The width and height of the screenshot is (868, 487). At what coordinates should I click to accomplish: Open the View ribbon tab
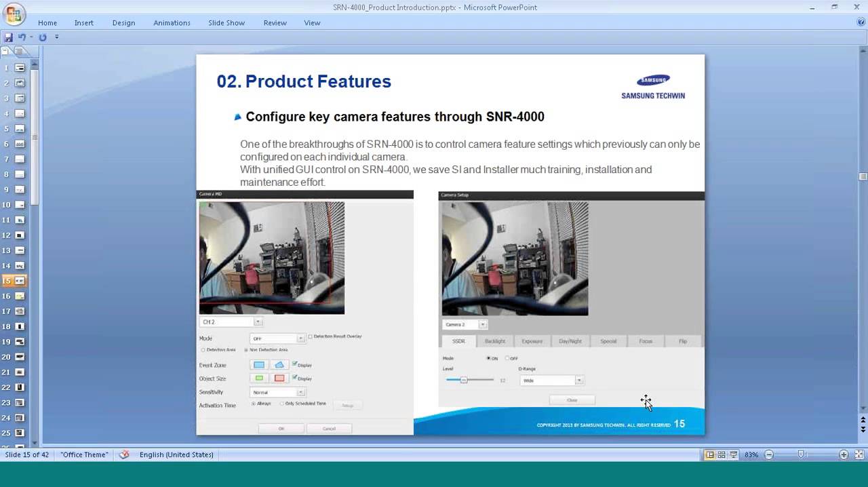(x=312, y=22)
